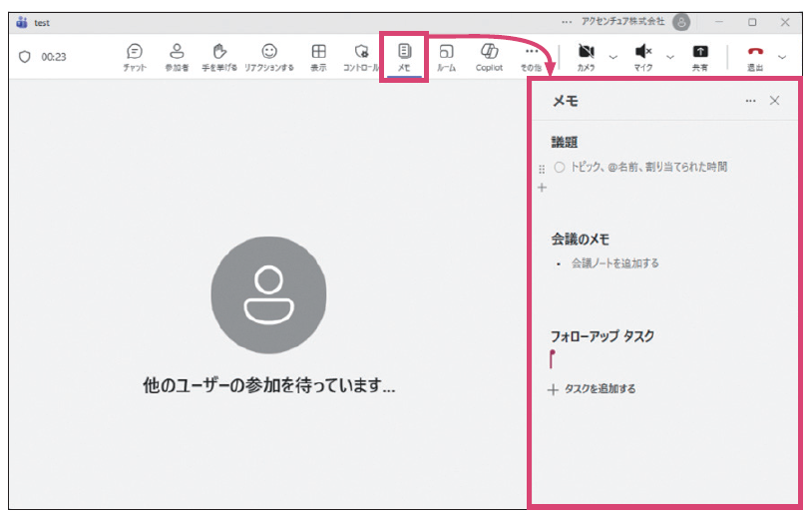Click the large participant avatar placeholder
The image size is (812, 516).
(268, 294)
